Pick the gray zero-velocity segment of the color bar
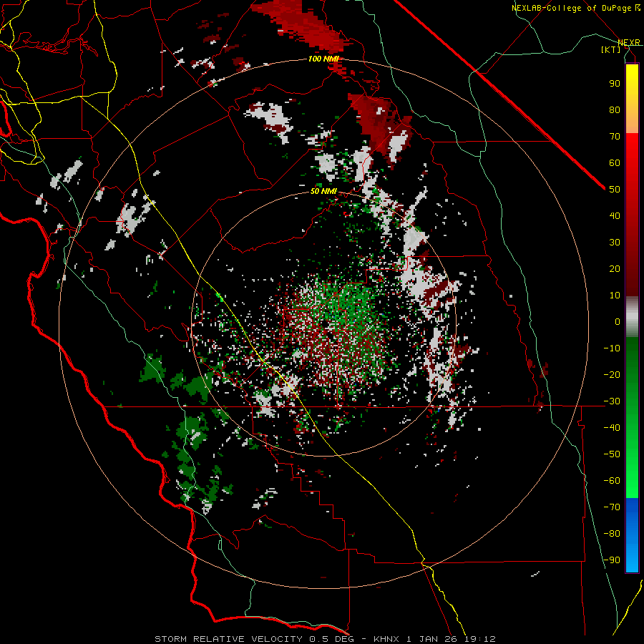Image resolution: width=644 pixels, height=644 pixels. point(632,317)
